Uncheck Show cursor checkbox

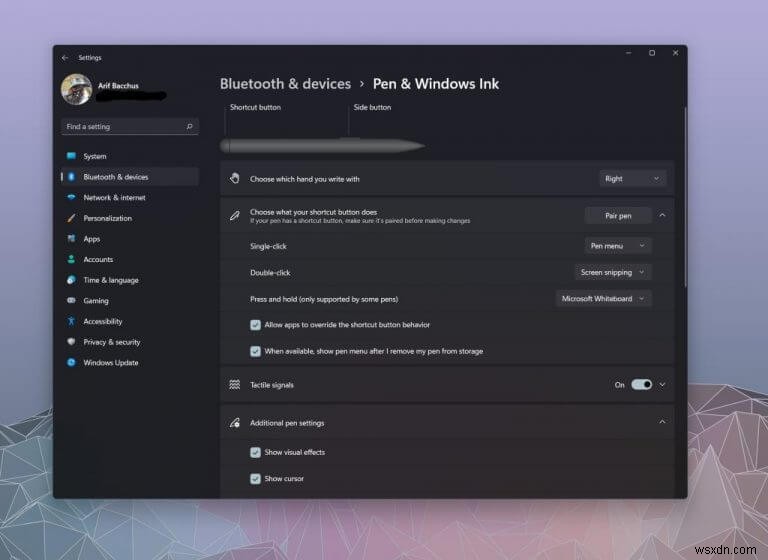255,479
